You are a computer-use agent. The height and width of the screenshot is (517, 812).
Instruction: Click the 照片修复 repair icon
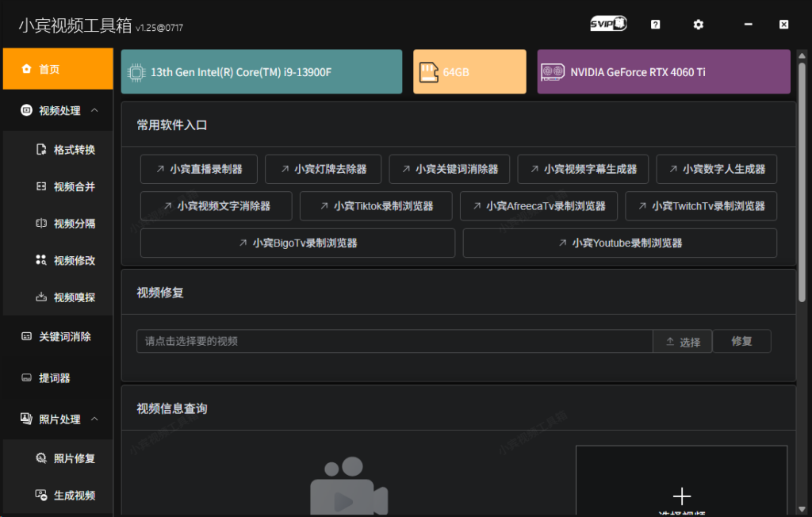(x=41, y=458)
